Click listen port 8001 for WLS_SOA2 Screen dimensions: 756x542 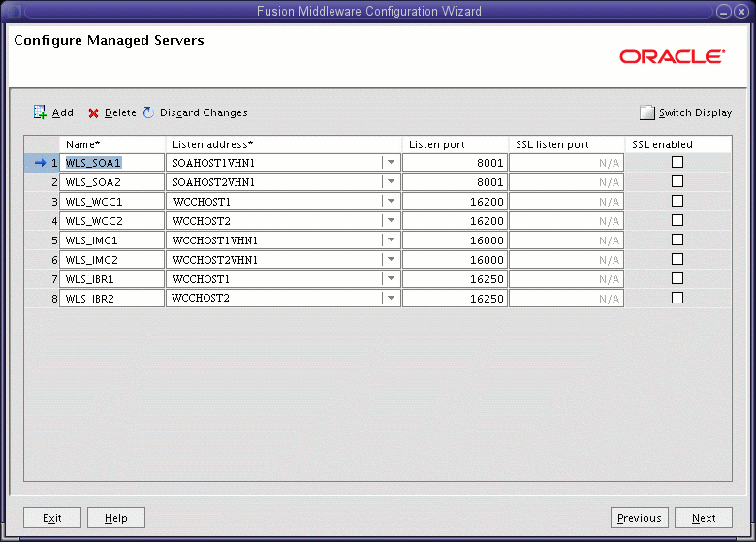pyautogui.click(x=456, y=182)
